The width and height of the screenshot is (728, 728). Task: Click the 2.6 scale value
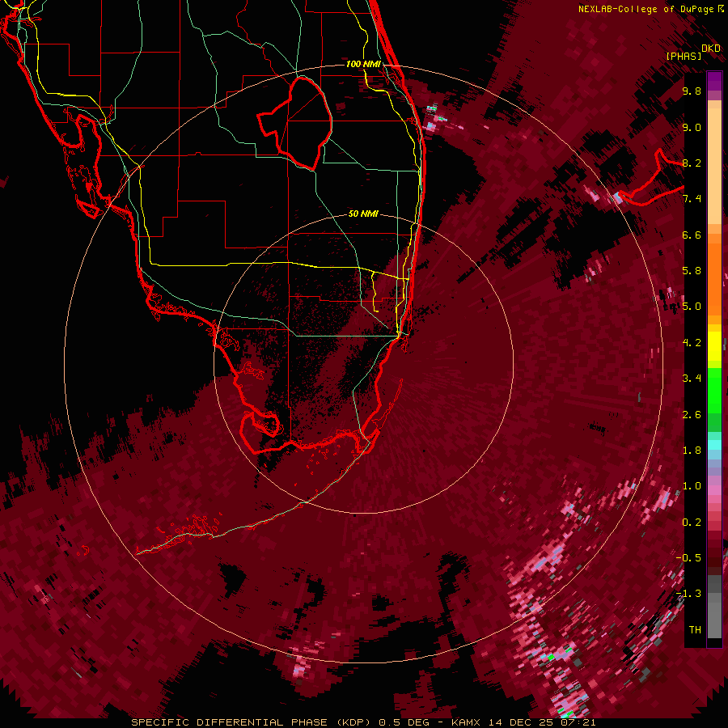pos(692,414)
